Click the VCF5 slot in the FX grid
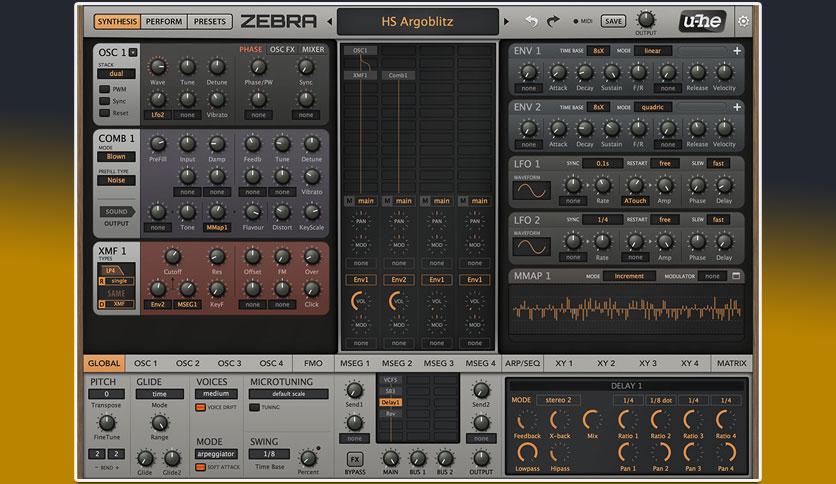 point(390,380)
